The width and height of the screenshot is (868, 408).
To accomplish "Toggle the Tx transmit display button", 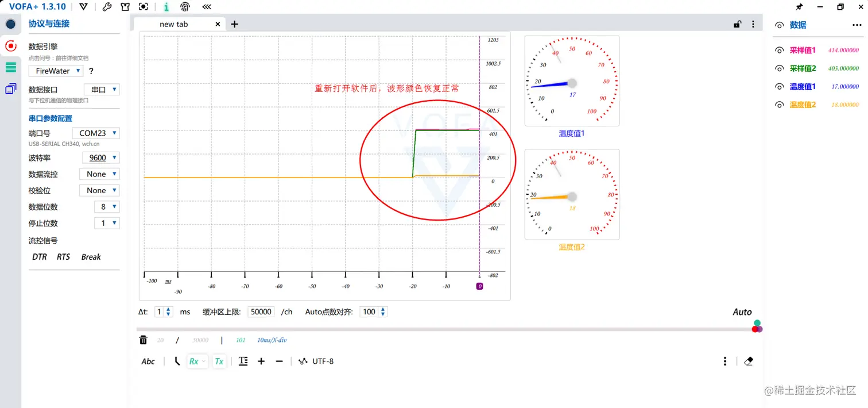I will click(x=219, y=361).
